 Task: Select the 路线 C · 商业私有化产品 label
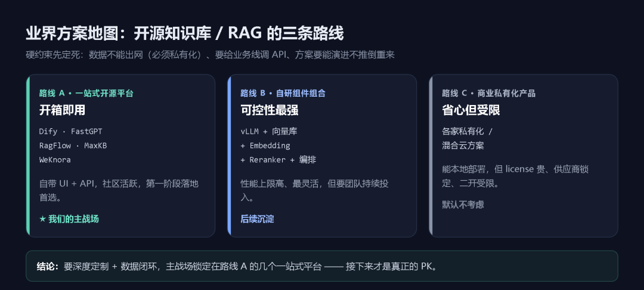489,93
